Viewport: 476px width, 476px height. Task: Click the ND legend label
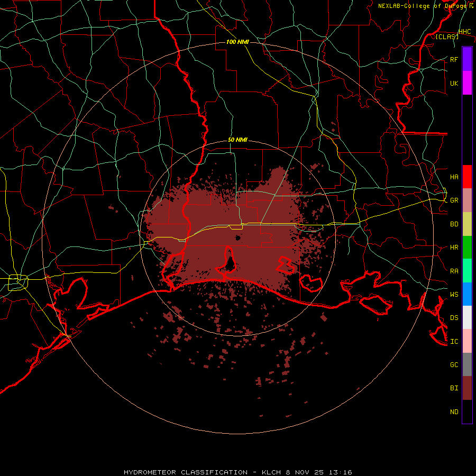click(x=454, y=412)
